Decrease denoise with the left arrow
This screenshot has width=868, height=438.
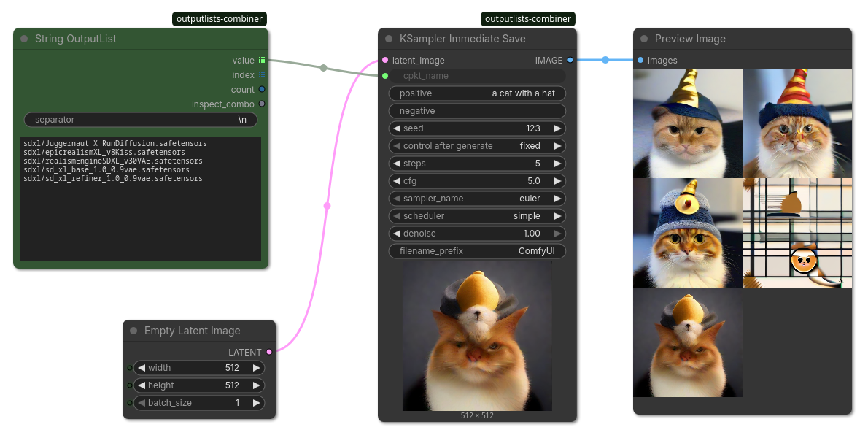tap(396, 234)
